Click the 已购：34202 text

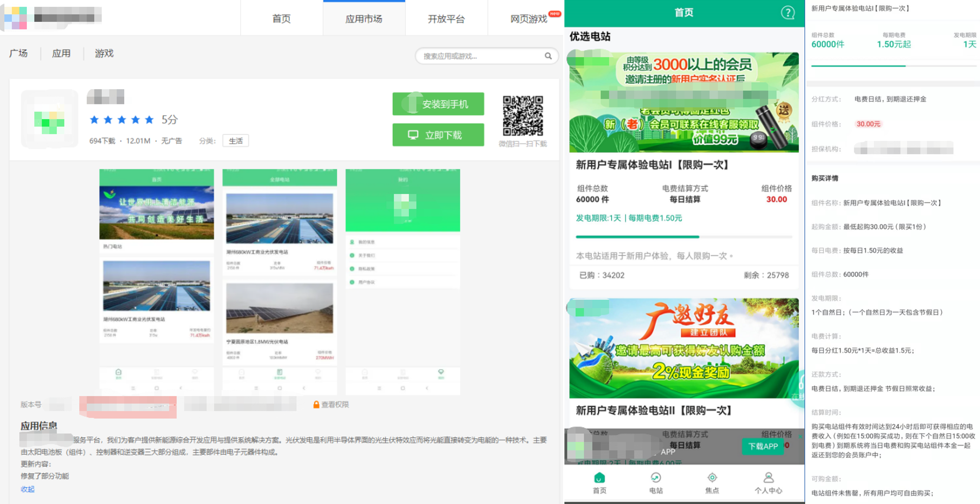tap(602, 275)
